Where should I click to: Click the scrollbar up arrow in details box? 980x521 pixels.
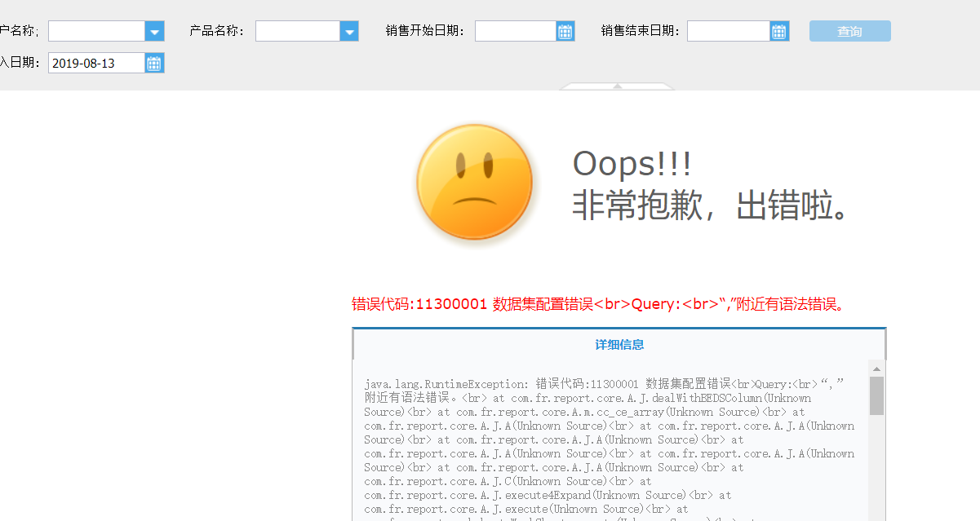click(x=876, y=369)
